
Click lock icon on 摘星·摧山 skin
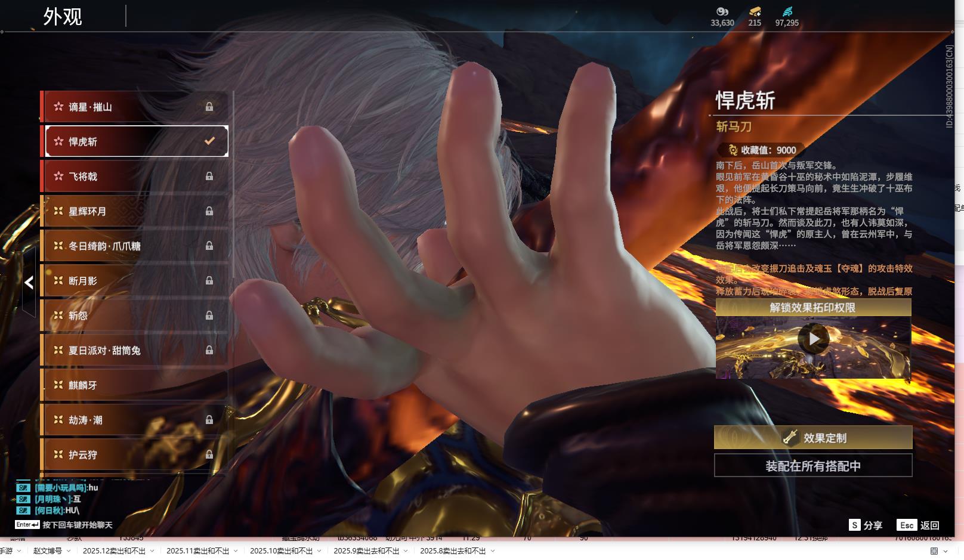coord(209,107)
